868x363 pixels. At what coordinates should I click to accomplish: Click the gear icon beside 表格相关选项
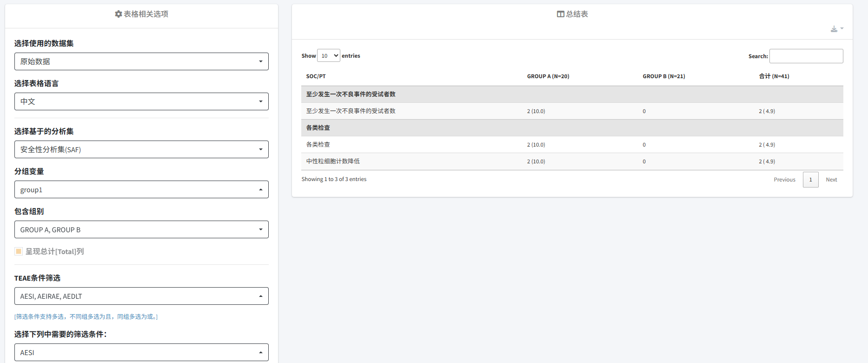click(118, 14)
